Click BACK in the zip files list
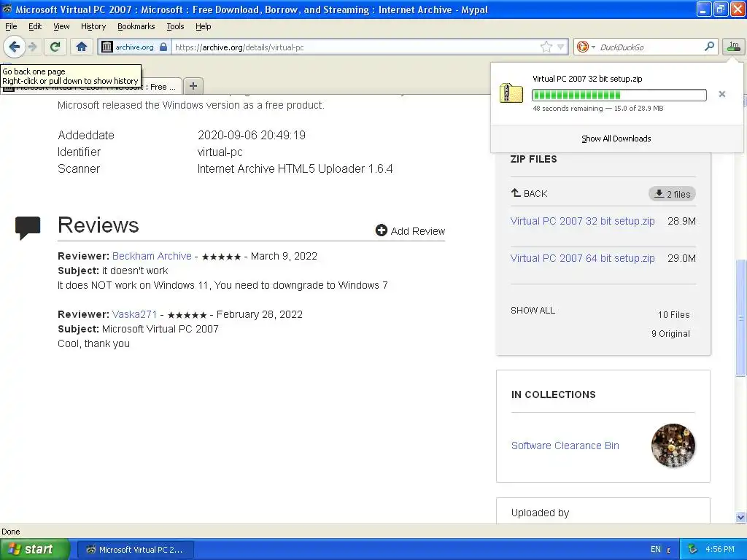 [x=530, y=193]
